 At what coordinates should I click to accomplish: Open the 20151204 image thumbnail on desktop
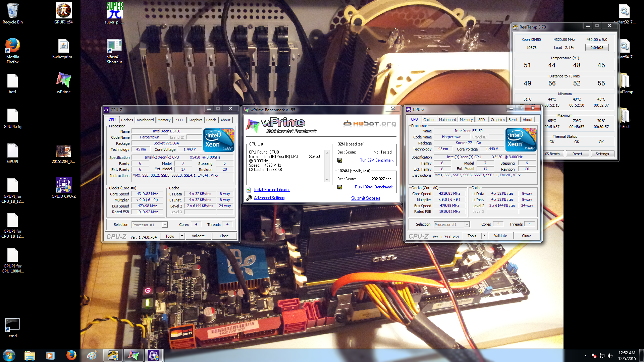[x=63, y=154]
